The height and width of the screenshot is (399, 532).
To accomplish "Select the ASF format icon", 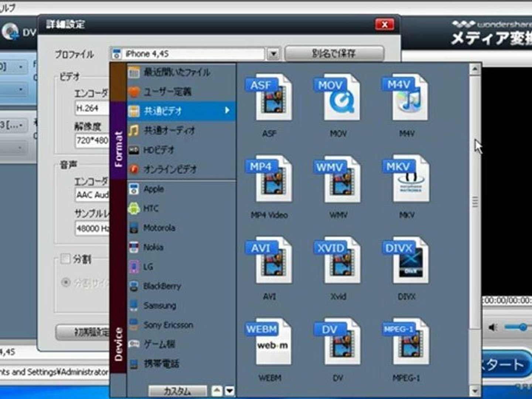I will point(269,98).
